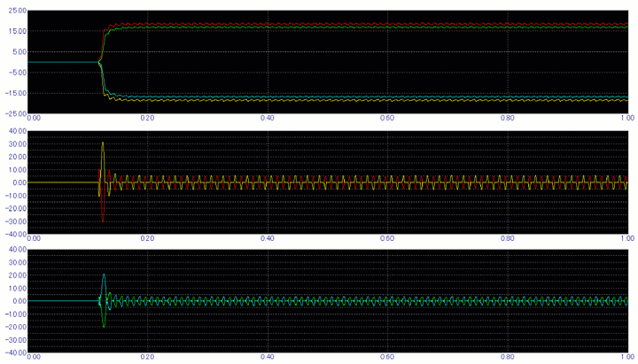Click the 40.00 label on bottom plot's y-axis
The image size is (638, 364).
coord(17,250)
